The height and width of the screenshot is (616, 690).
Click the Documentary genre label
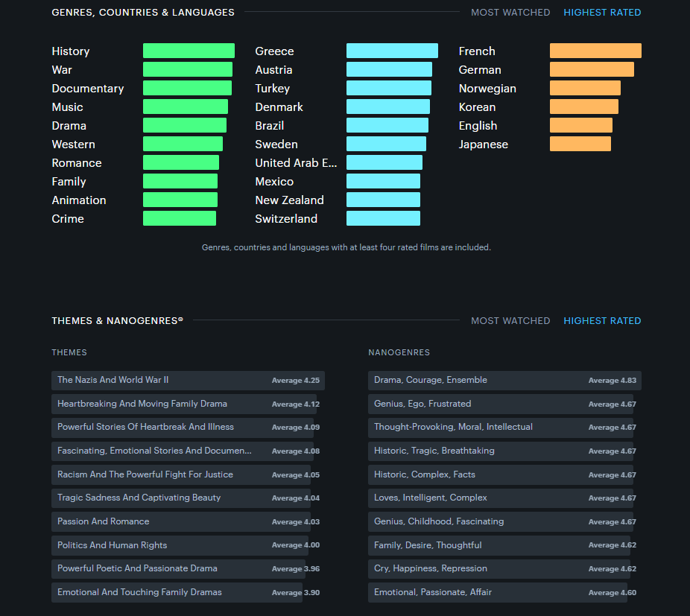(88, 89)
